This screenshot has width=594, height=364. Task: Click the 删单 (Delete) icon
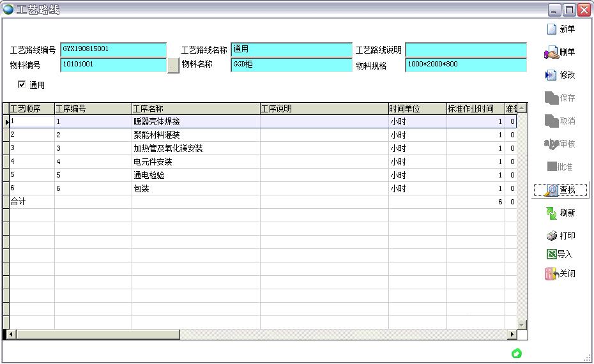(x=551, y=52)
